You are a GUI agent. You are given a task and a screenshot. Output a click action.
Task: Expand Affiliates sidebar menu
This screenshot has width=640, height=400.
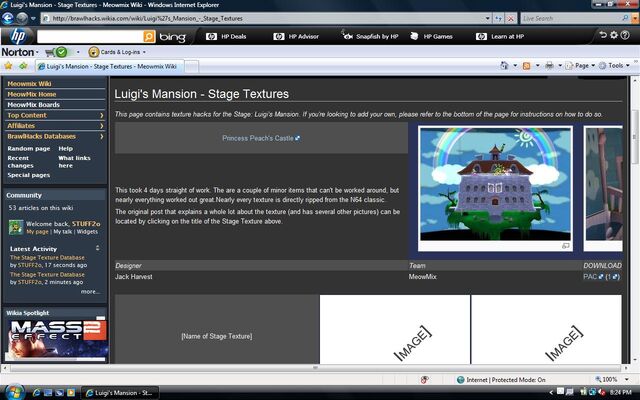(55, 126)
